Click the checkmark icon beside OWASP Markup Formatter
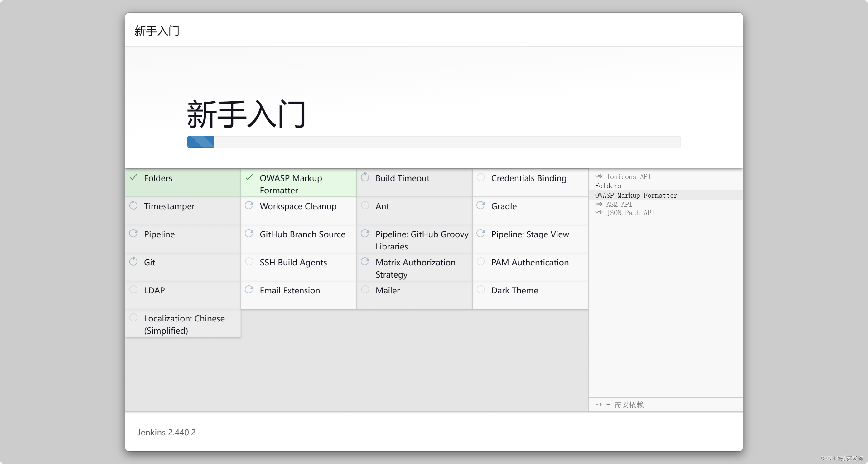Viewport: 868px width, 464px height. click(x=249, y=177)
